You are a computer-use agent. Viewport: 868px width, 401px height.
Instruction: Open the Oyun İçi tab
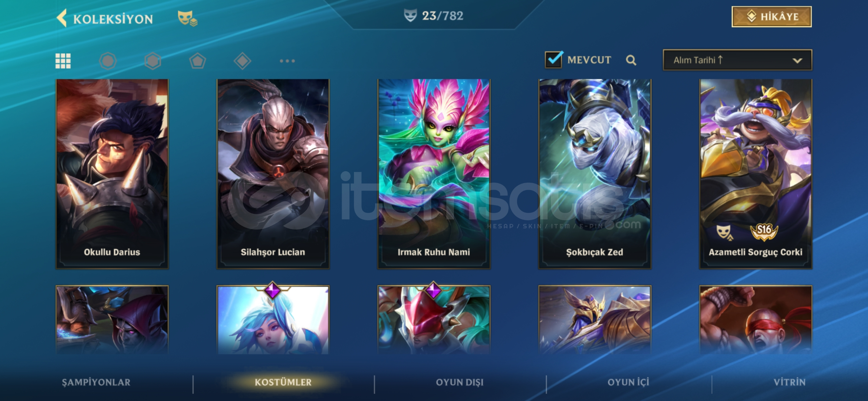pyautogui.click(x=628, y=382)
